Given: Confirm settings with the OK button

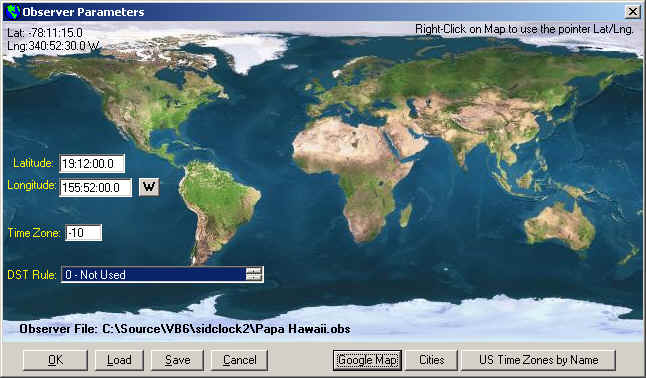Looking at the screenshot, I should (55, 360).
